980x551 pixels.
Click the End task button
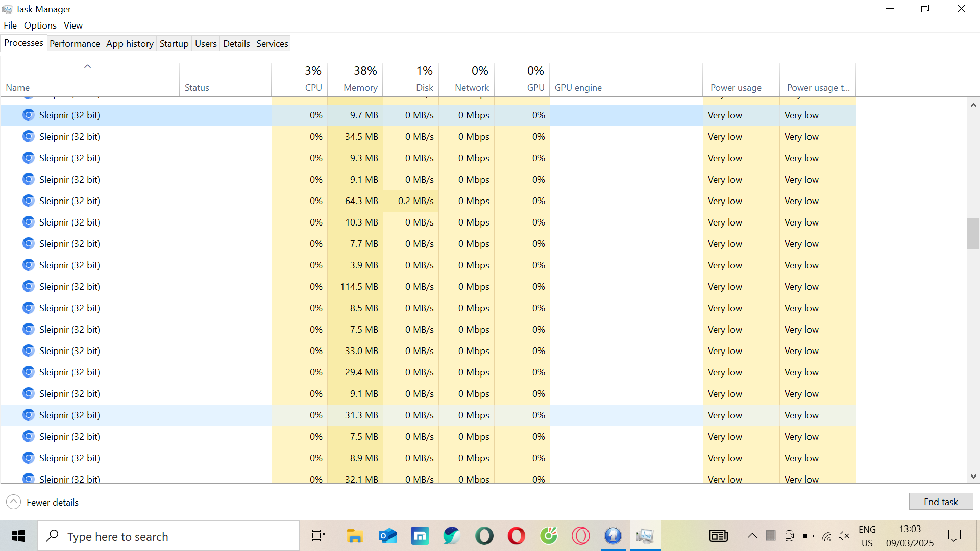[x=940, y=502]
